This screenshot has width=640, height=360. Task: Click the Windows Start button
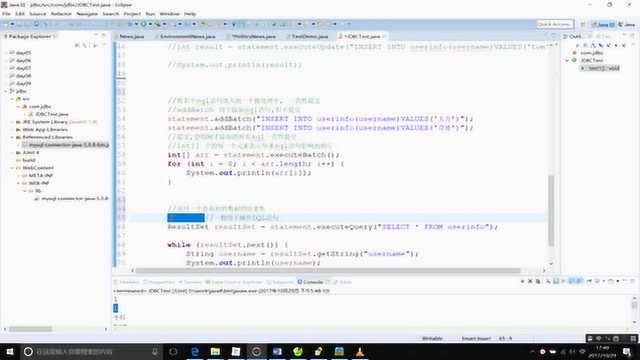click(10, 351)
